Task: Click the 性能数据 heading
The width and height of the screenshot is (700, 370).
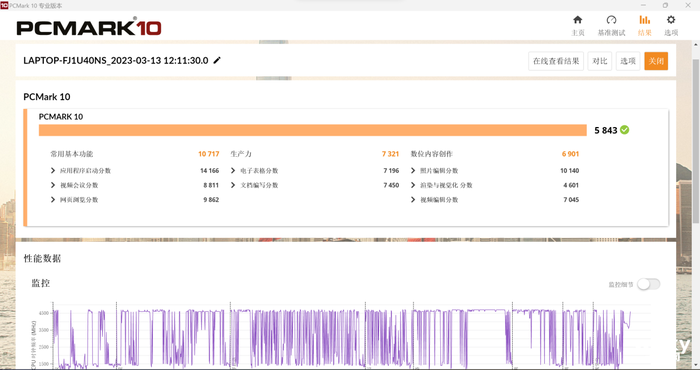Action: click(x=42, y=258)
